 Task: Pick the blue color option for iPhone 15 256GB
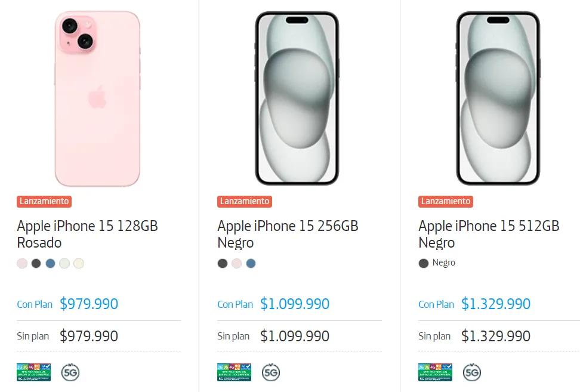click(x=251, y=263)
